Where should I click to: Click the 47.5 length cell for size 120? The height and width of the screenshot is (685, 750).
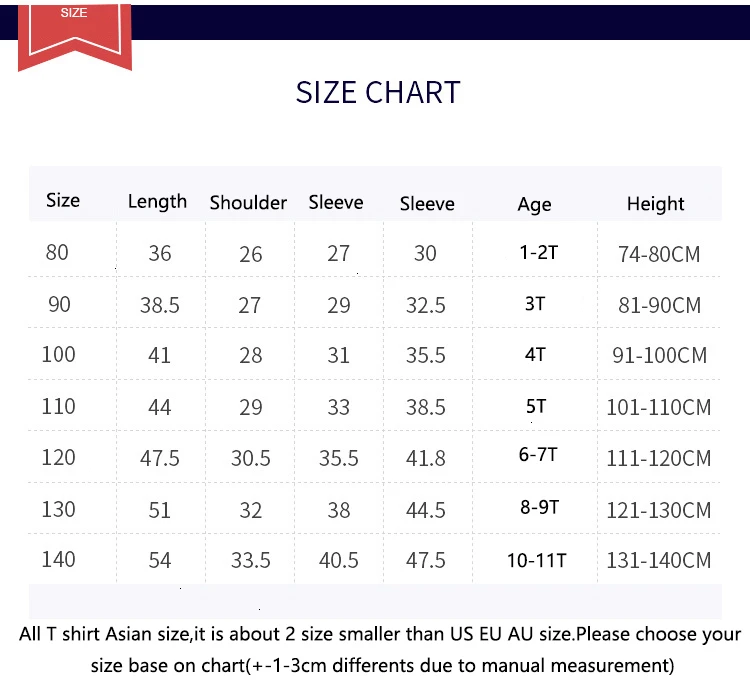click(x=160, y=458)
